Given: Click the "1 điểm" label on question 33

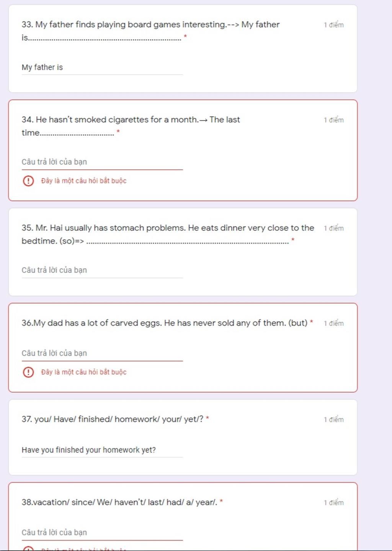Looking at the screenshot, I should tap(334, 25).
